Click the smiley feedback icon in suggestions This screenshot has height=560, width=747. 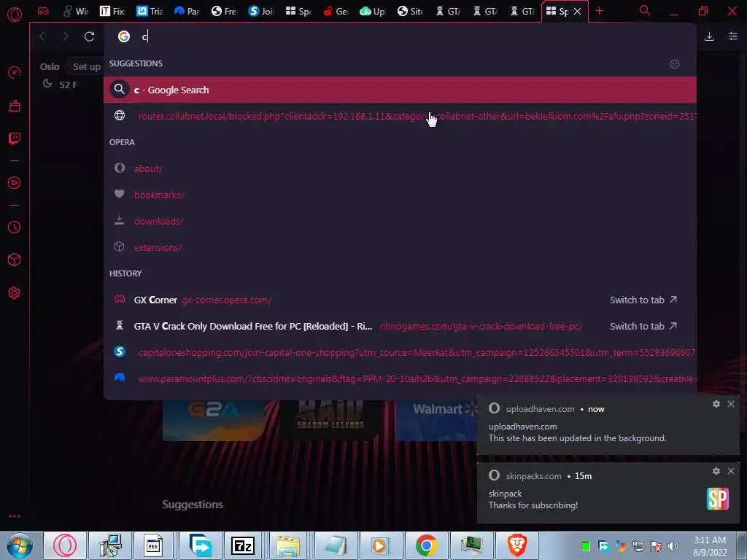tap(675, 64)
